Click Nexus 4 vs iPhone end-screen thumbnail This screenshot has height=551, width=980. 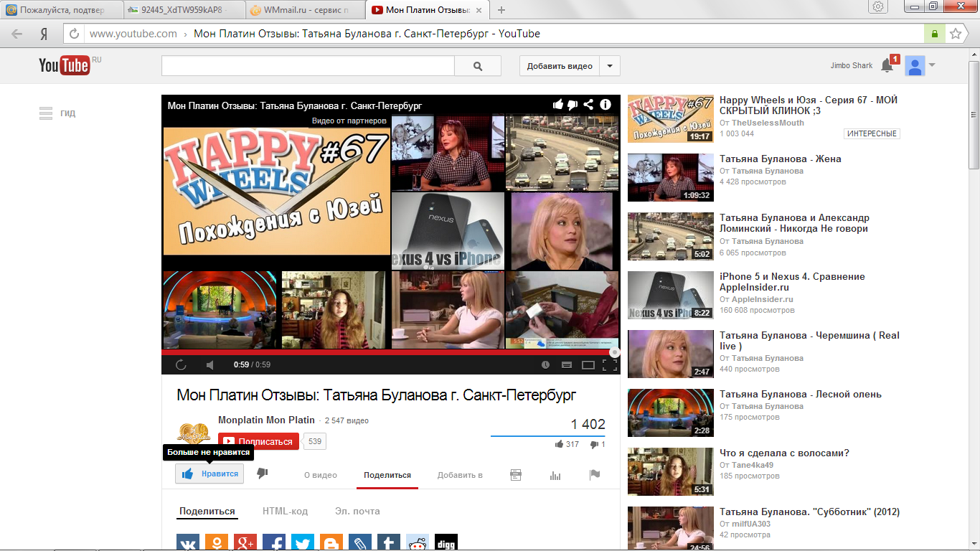(448, 231)
